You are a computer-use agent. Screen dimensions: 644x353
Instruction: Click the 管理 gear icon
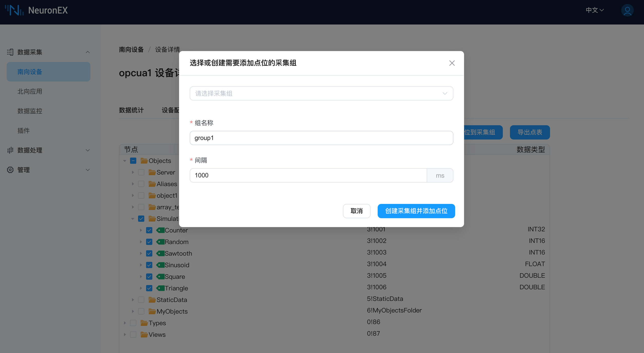tap(10, 170)
